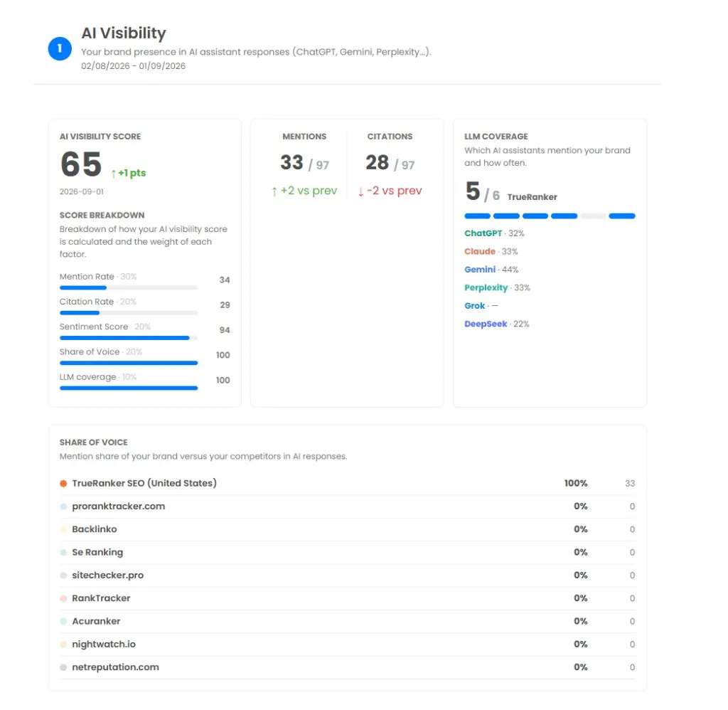
Task: Click the score date 2026-09-01
Action: pyautogui.click(x=82, y=191)
